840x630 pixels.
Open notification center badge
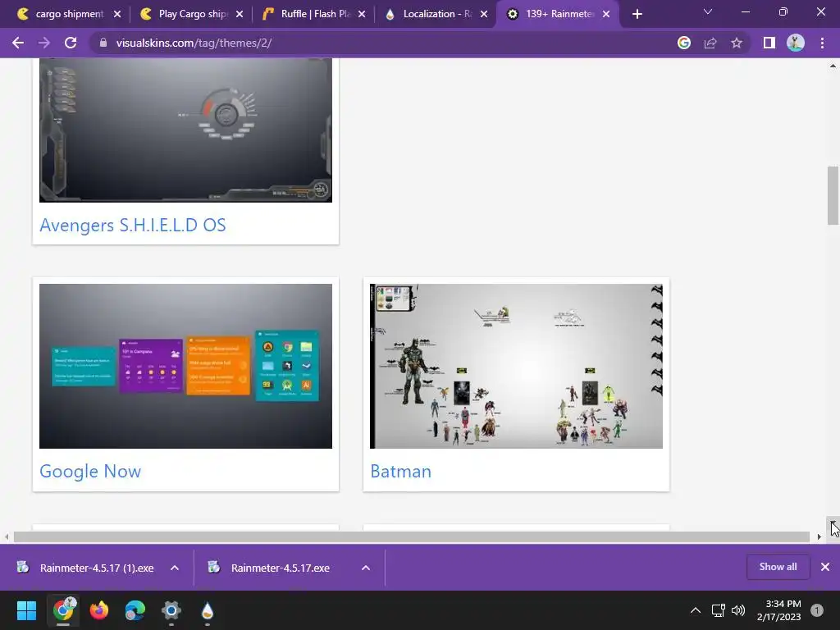817,610
